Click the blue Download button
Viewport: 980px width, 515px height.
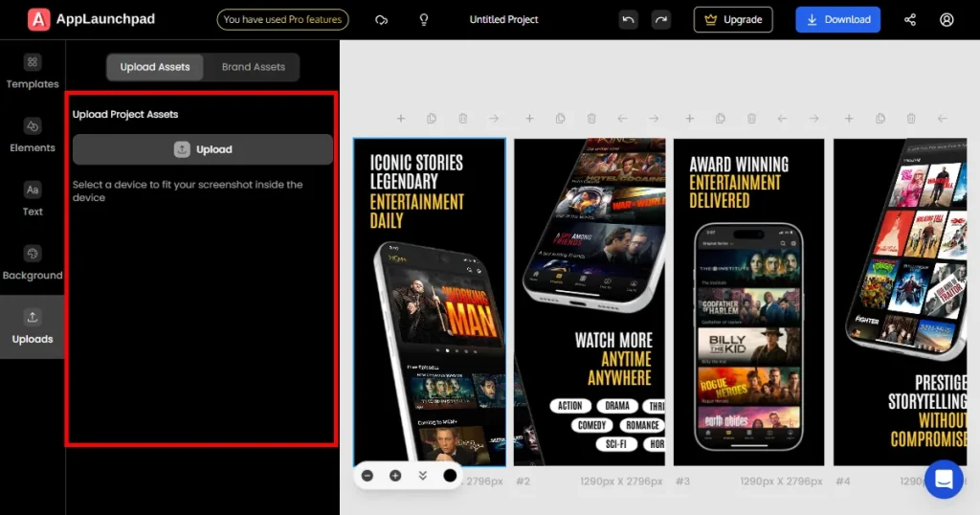pyautogui.click(x=838, y=19)
